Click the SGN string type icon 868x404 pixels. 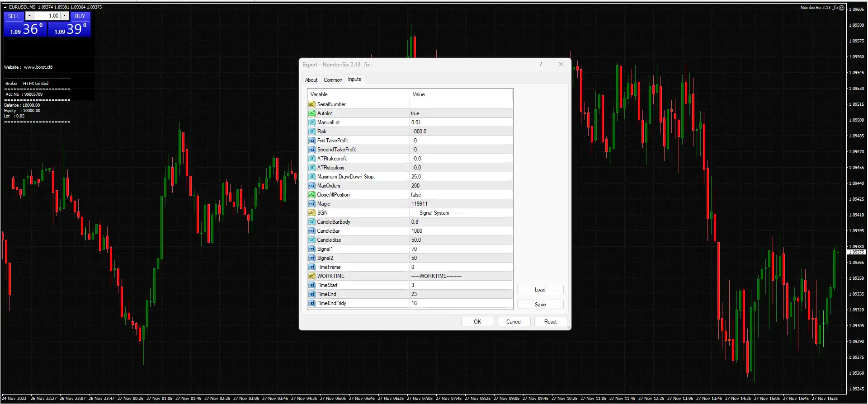coord(311,213)
